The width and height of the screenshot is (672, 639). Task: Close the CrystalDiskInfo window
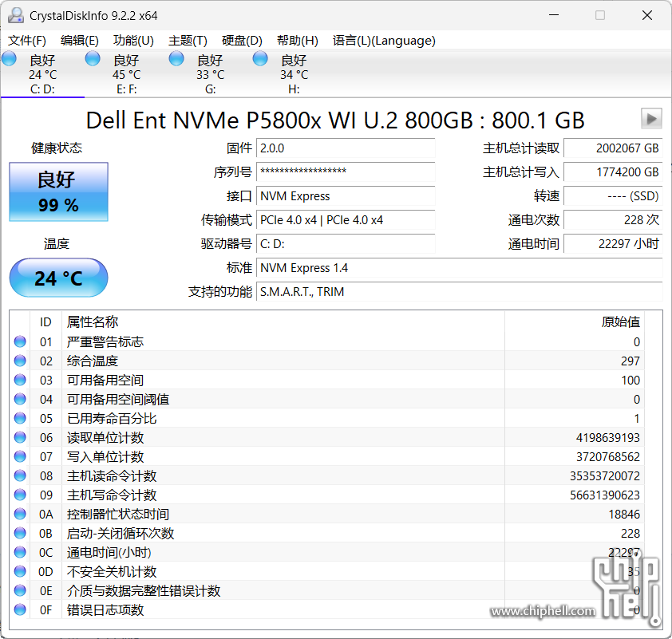pos(647,15)
